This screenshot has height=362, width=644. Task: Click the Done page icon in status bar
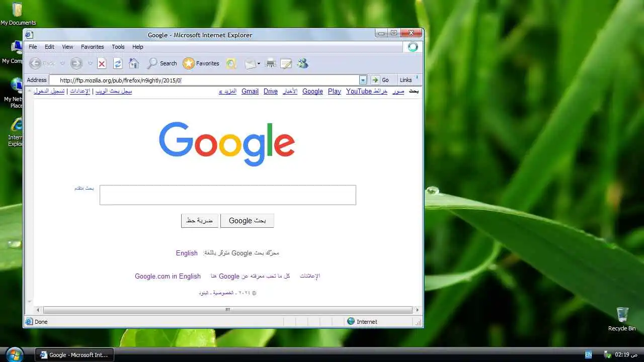(29, 321)
